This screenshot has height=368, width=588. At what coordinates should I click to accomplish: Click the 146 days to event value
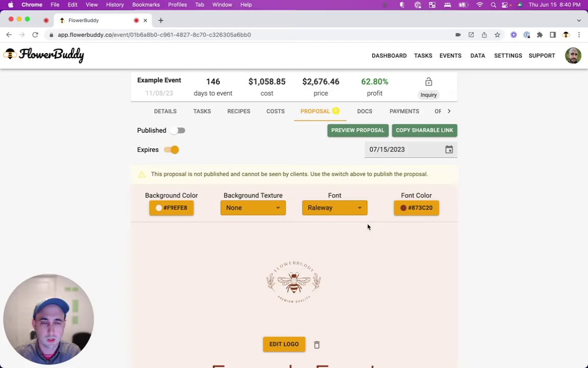point(213,81)
